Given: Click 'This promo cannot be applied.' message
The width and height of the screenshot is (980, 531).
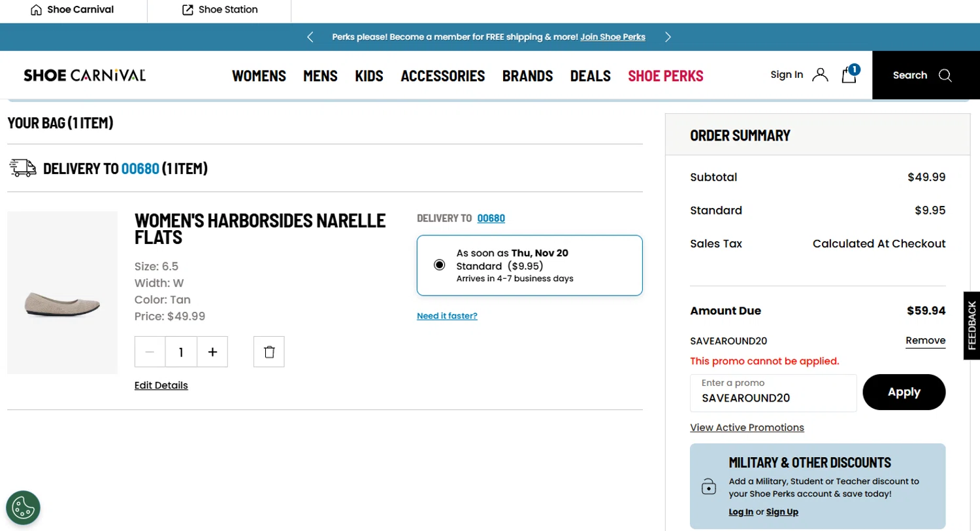Looking at the screenshot, I should click(x=764, y=361).
